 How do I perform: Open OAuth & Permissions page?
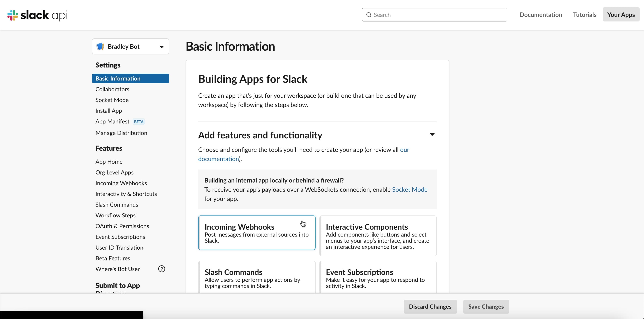[122, 226]
